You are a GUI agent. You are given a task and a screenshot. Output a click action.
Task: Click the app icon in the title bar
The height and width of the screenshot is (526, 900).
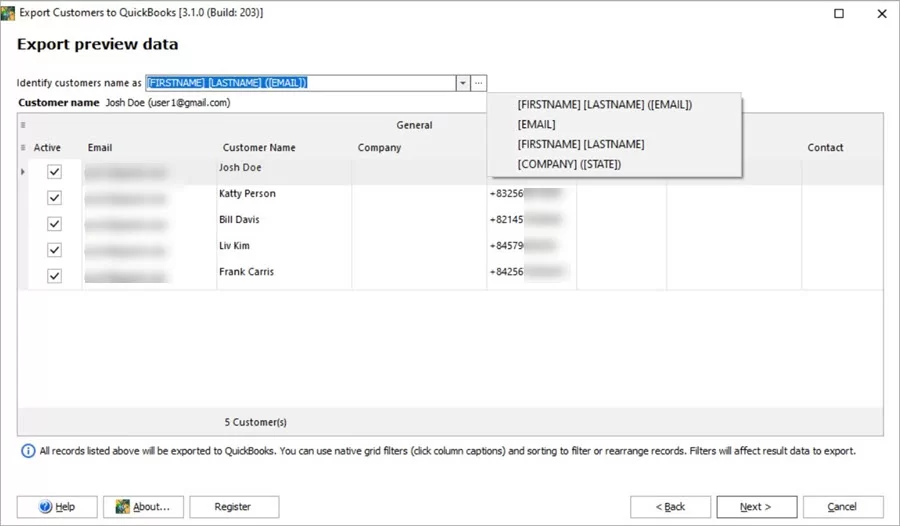8,13
